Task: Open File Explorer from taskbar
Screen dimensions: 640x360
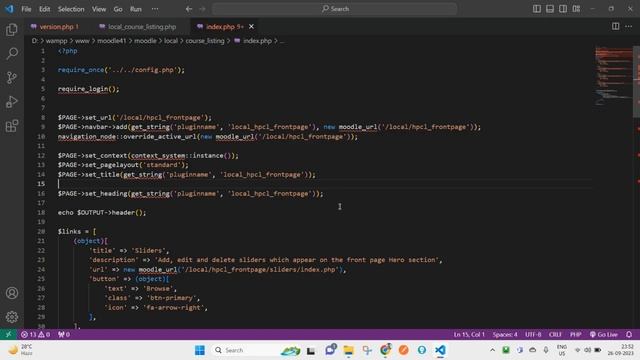Action: [x=349, y=350]
